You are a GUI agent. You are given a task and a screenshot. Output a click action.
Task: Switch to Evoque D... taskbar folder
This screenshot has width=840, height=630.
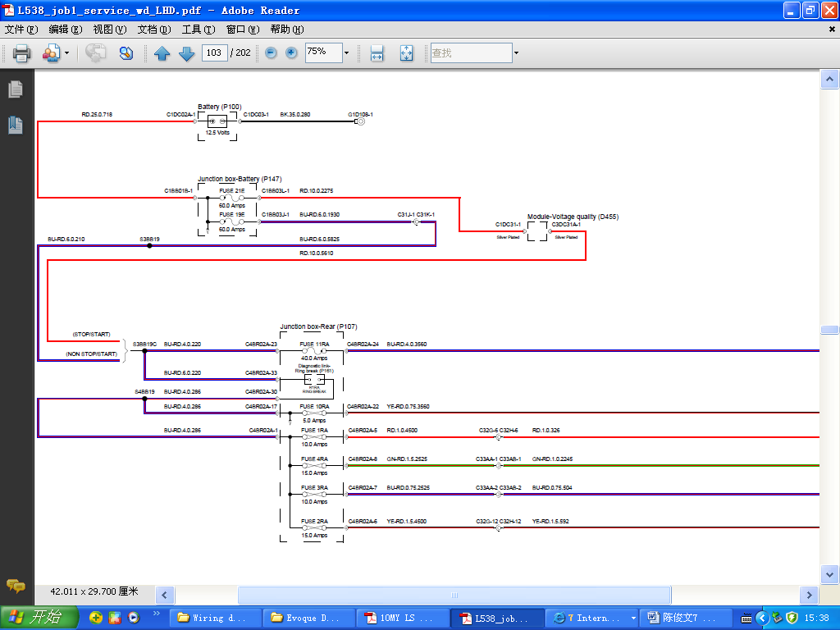(309, 618)
